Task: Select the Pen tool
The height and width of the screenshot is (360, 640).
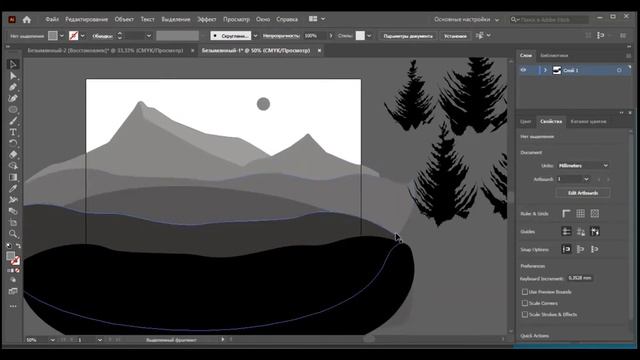Action: [13, 87]
